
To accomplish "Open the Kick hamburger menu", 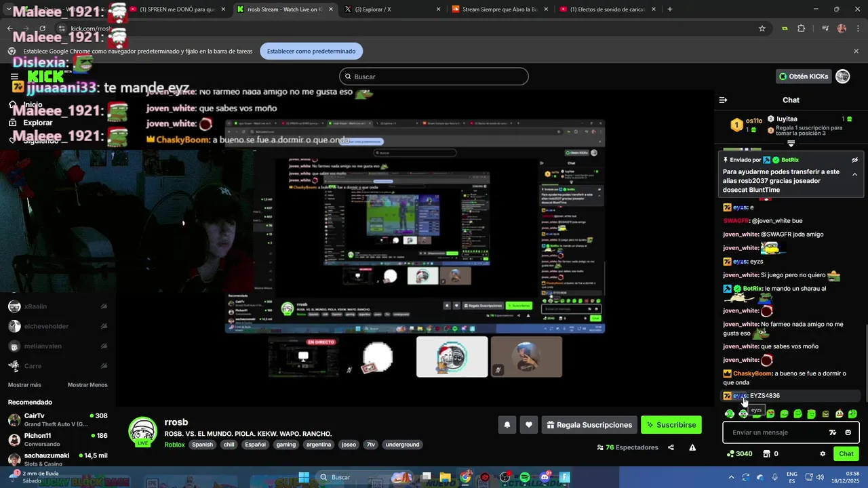I will click(x=14, y=77).
